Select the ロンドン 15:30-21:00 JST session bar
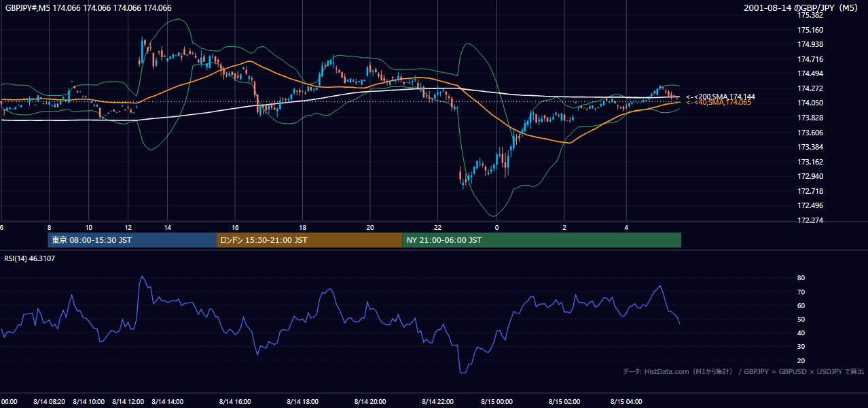 tap(310, 240)
